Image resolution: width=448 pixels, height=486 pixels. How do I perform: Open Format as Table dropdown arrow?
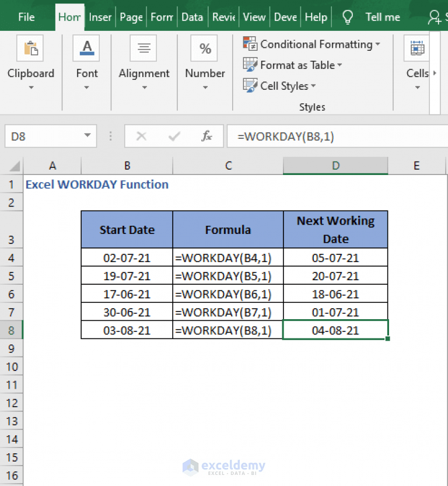[339, 65]
